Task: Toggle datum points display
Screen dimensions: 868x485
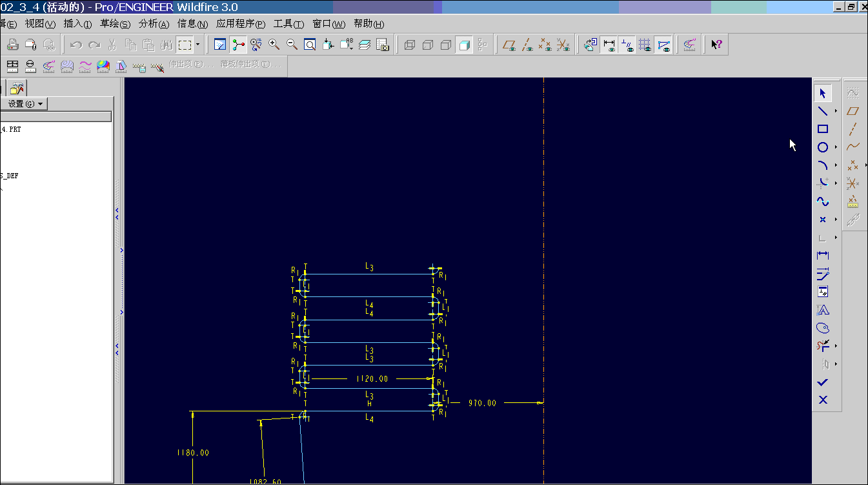Action: (545, 45)
